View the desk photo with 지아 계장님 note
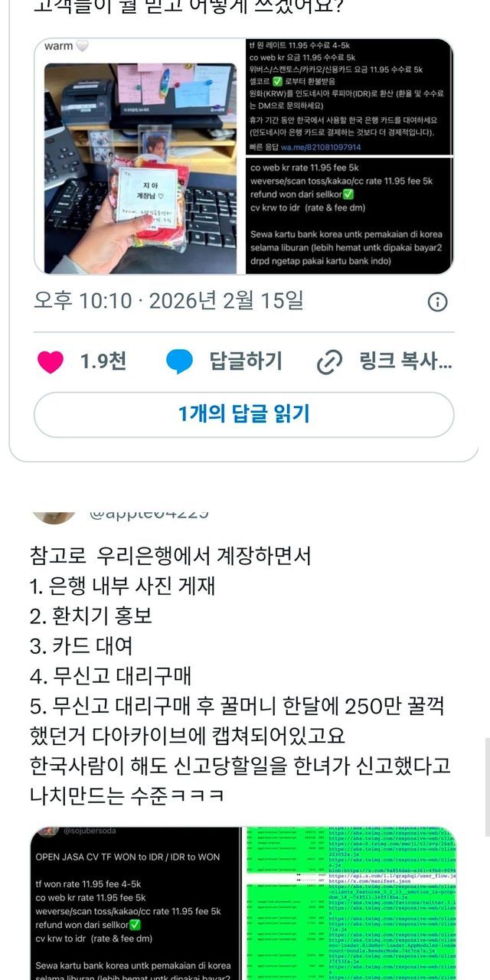Viewport: 490px width, 980px height. [x=140, y=168]
